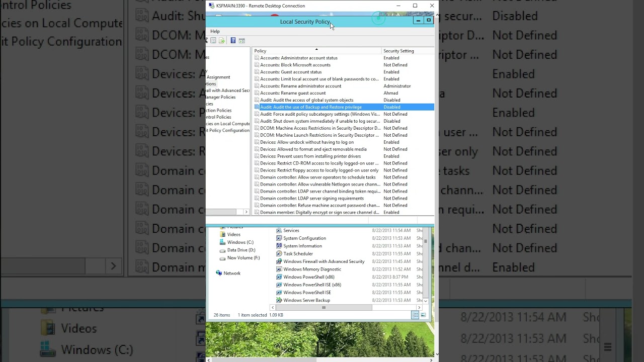Screen dimensions: 644x362
Task: Toggle the Show/Hide Action Pane toolbar icon
Action: coord(242,40)
